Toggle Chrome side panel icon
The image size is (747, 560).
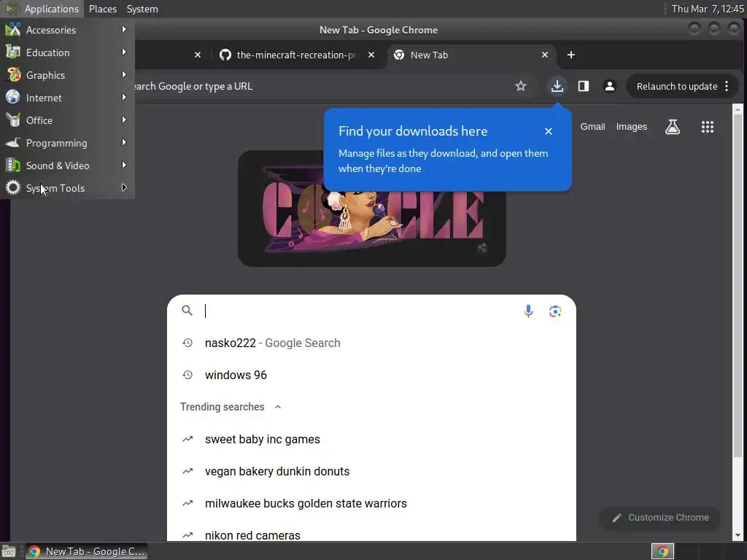584,86
